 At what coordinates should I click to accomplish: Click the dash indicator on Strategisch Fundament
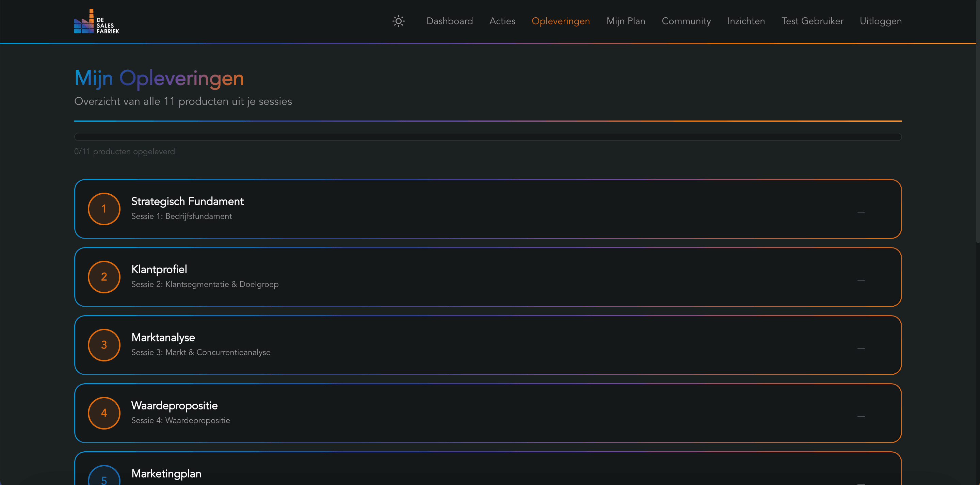861,212
